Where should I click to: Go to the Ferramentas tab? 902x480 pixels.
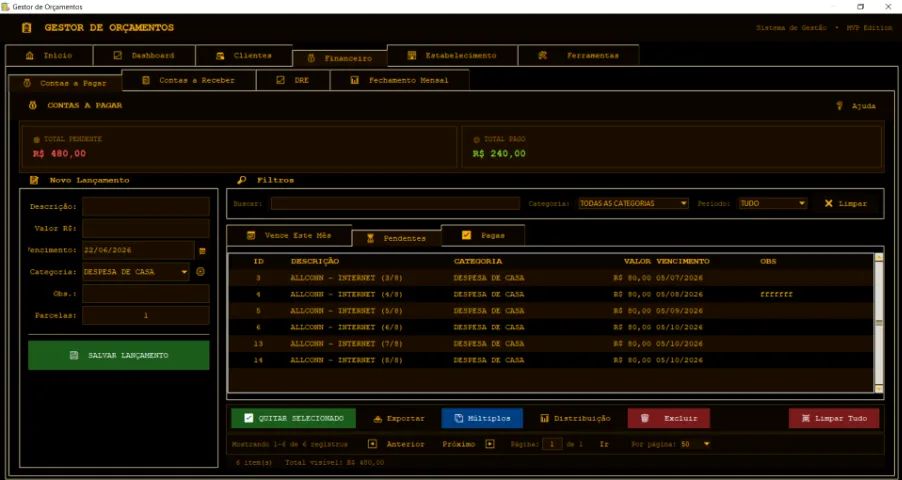click(578, 56)
